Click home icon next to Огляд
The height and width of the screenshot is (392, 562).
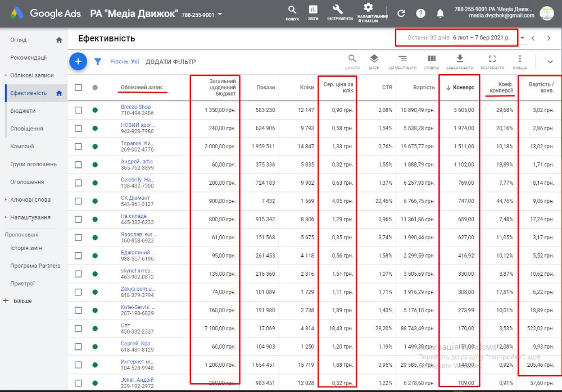[59, 40]
